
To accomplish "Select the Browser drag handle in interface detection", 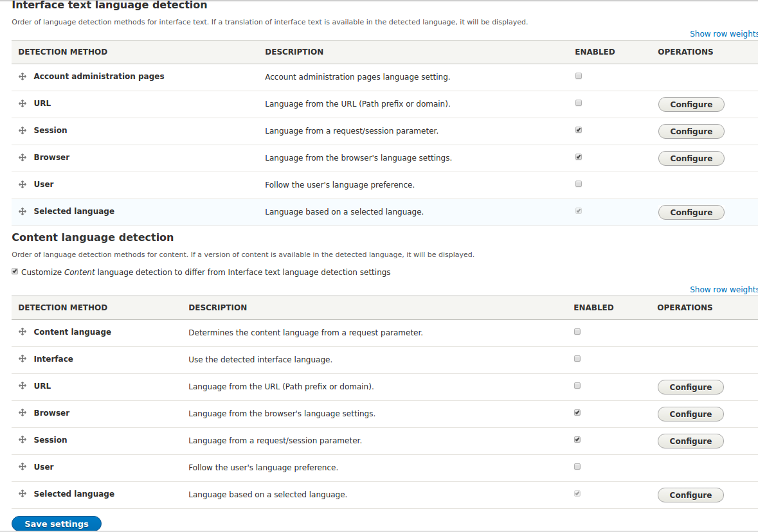I will pyautogui.click(x=23, y=157).
